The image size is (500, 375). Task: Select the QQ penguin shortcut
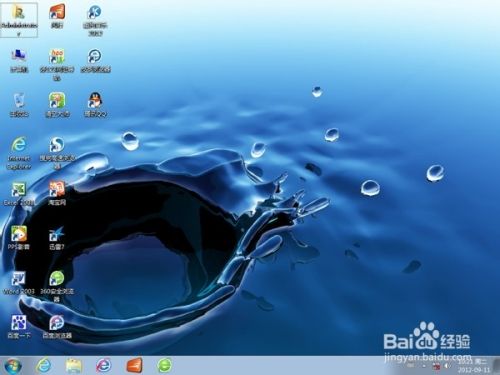tap(95, 105)
